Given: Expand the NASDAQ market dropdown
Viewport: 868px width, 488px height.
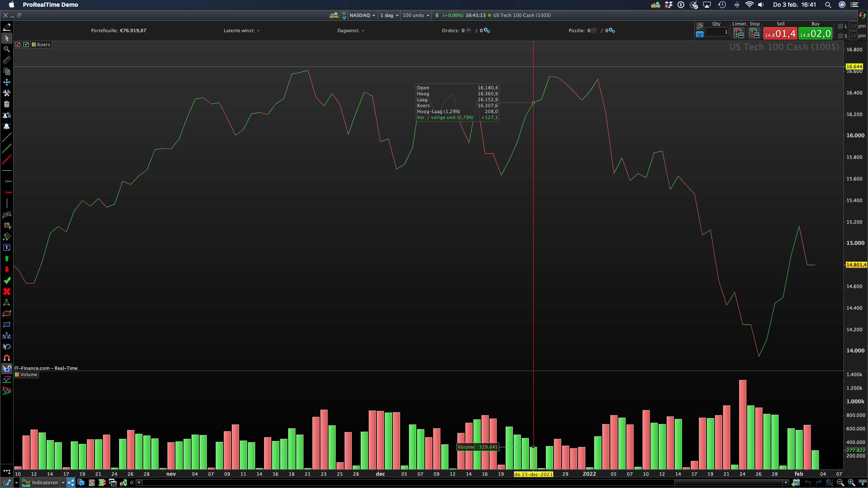Looking at the screenshot, I should point(362,15).
